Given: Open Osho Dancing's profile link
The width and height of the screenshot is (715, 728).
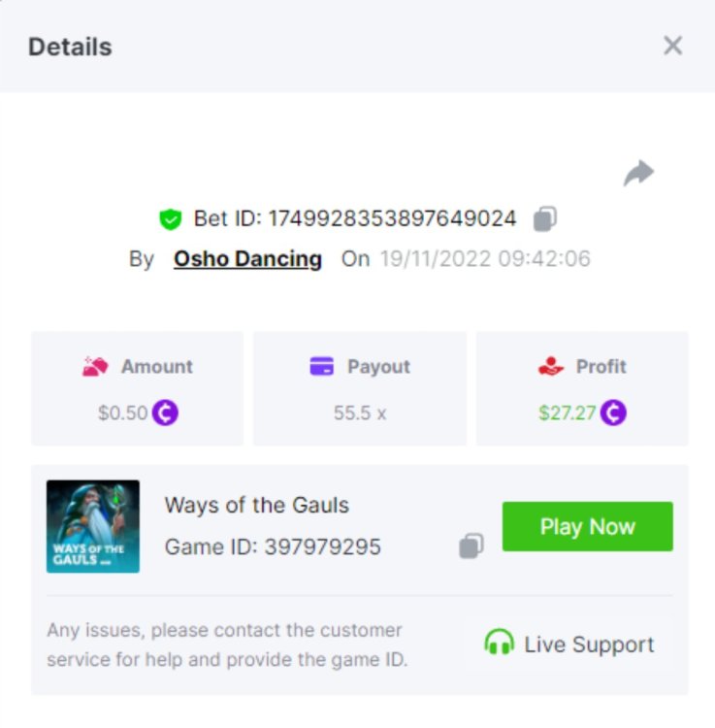Looking at the screenshot, I should 247,259.
